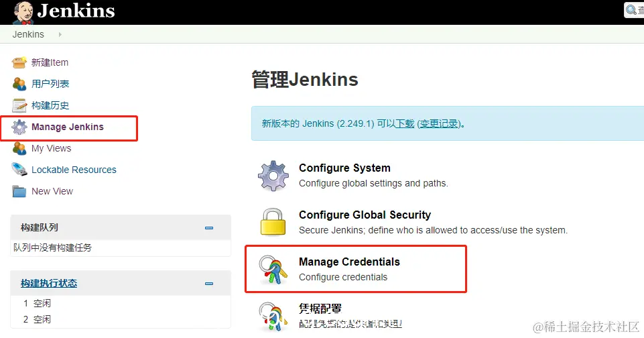644x338 pixels.
Task: Open the 构建历史 link
Action: [x=50, y=105]
